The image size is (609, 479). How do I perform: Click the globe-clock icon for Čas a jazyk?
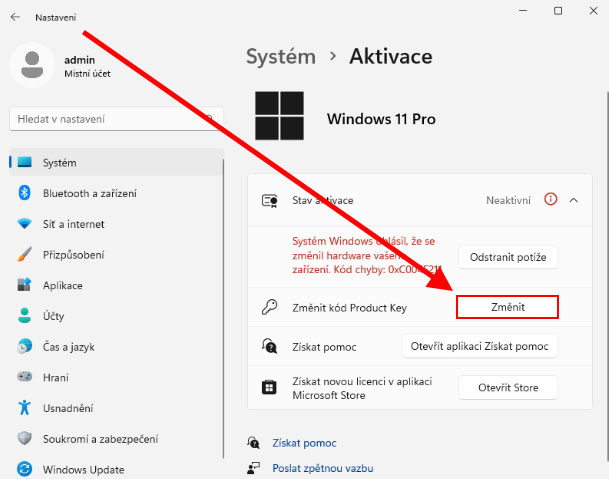tap(24, 346)
